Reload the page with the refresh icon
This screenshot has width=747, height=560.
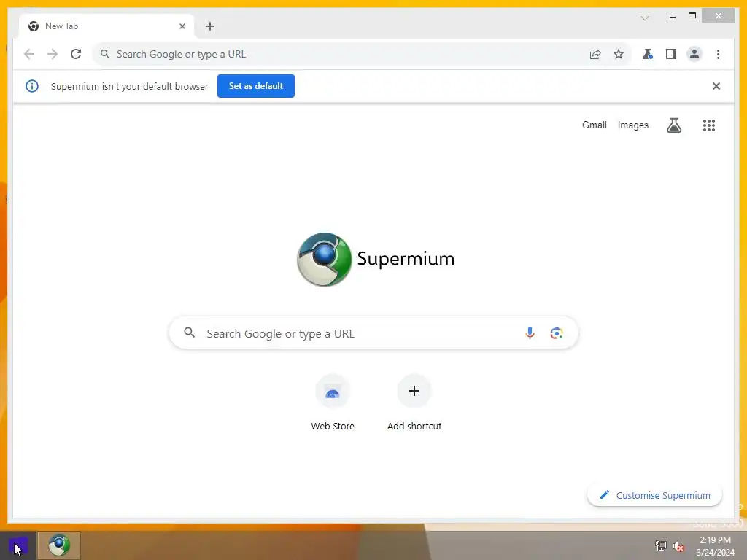[x=76, y=54]
